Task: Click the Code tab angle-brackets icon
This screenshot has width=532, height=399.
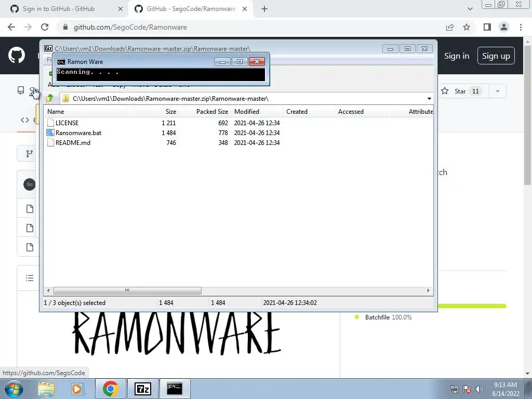Action: tap(25, 120)
